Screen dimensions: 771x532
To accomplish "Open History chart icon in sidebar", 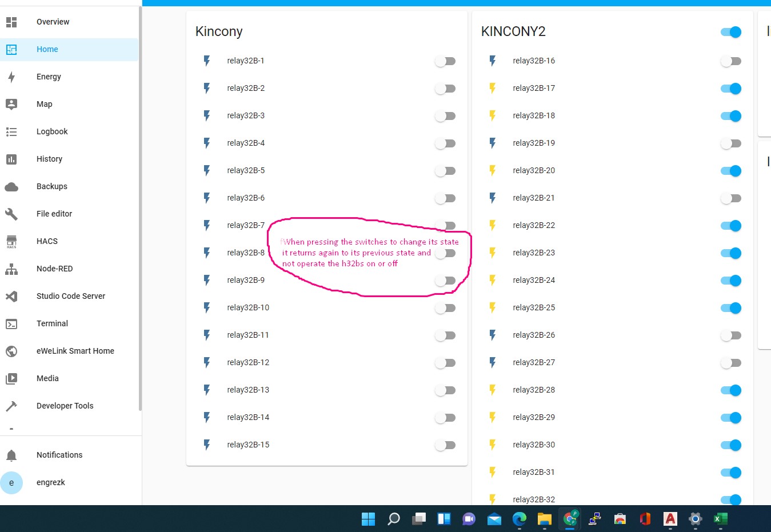I will 11,159.
